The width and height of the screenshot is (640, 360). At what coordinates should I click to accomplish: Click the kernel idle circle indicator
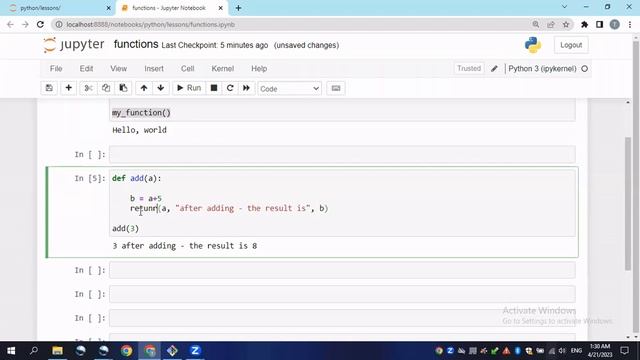click(584, 69)
